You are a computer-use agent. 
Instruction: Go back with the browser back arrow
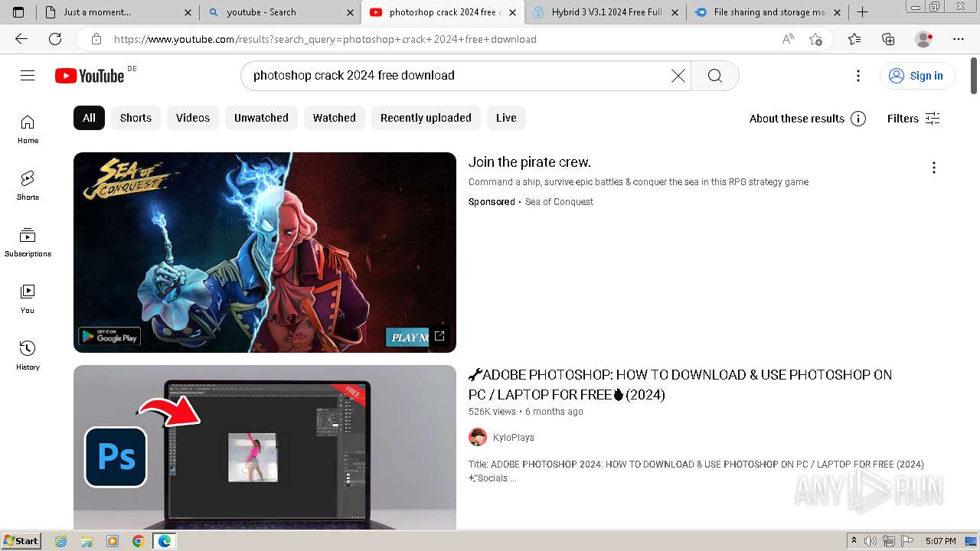(21, 39)
